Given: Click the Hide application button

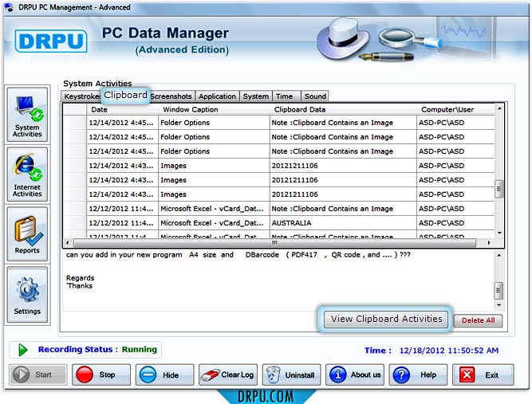Looking at the screenshot, I should [165, 375].
